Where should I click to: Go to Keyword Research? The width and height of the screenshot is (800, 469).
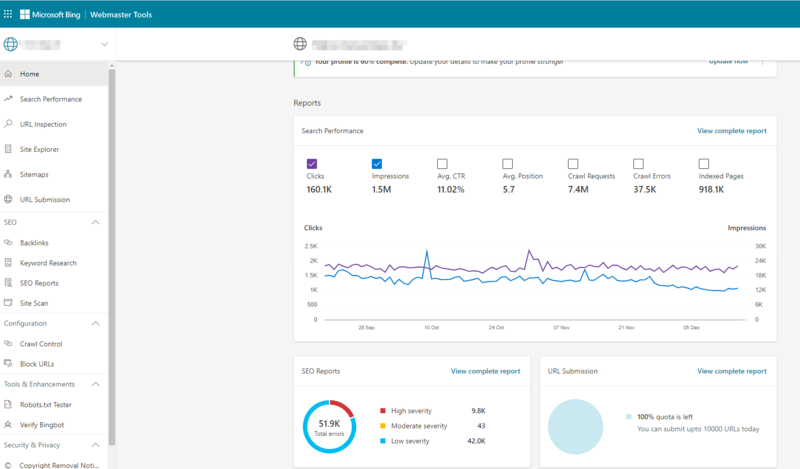tap(48, 263)
